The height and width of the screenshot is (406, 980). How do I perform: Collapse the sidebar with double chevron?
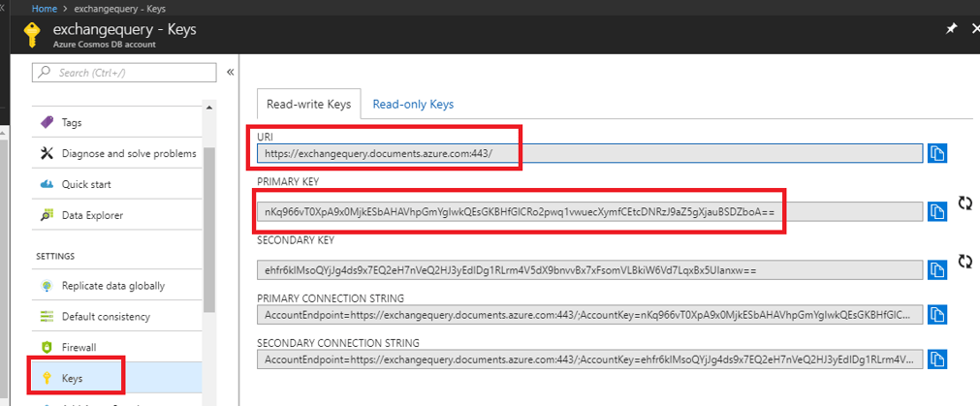(230, 73)
